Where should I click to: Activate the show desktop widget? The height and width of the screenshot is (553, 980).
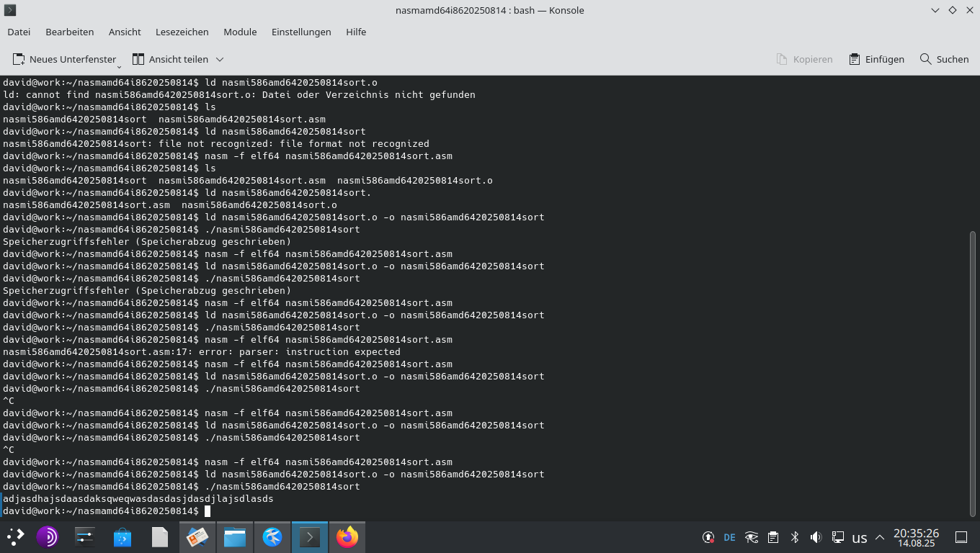[x=962, y=537]
